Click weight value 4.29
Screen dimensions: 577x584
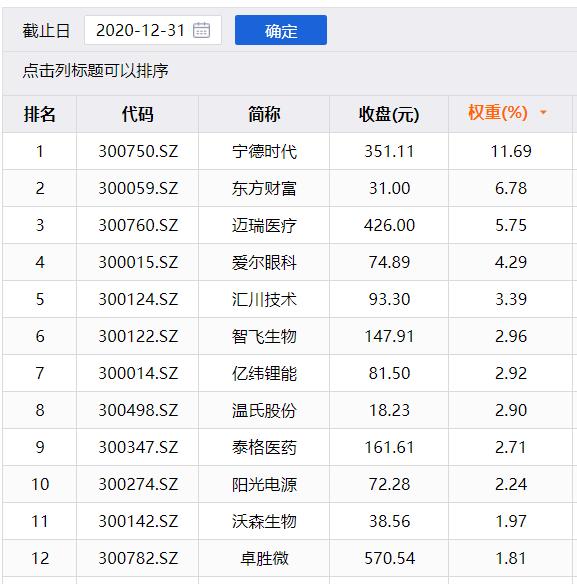(511, 262)
